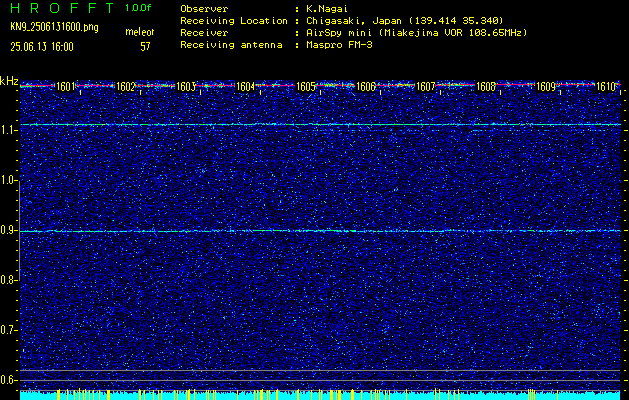Select the 1602 time marker

(x=126, y=87)
